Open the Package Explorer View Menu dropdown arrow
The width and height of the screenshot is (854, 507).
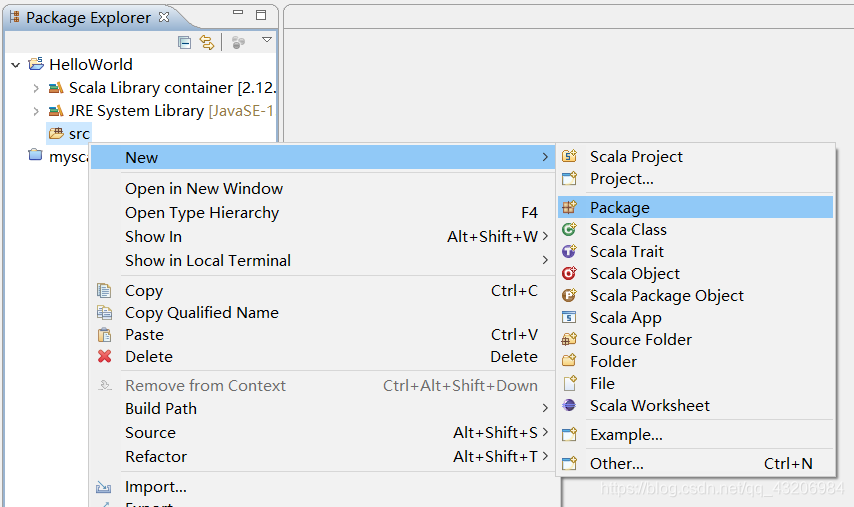click(267, 39)
